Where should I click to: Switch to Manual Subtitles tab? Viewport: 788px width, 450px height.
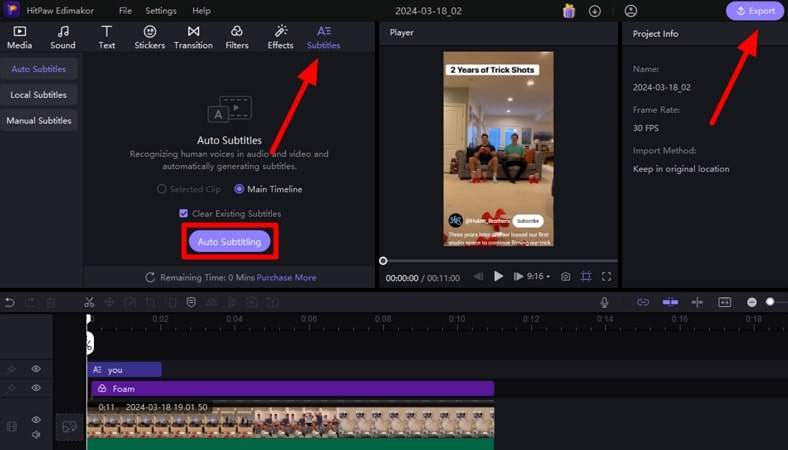[x=40, y=121]
